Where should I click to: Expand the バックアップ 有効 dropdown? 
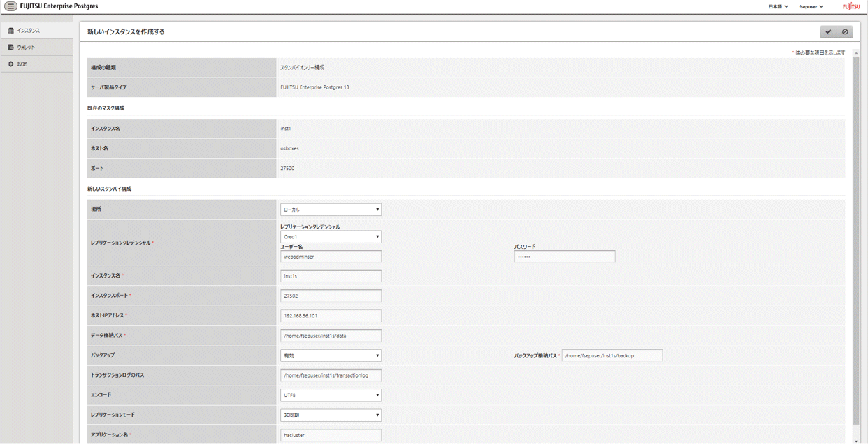point(331,355)
